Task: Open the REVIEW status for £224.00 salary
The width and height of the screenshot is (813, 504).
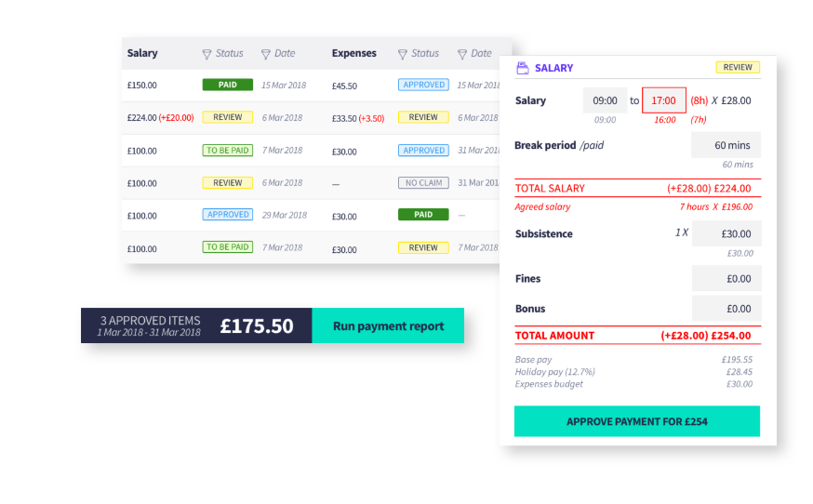Action: point(228,117)
